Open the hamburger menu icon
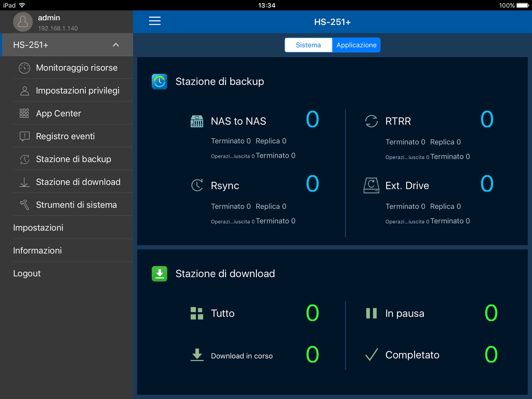 155,21
